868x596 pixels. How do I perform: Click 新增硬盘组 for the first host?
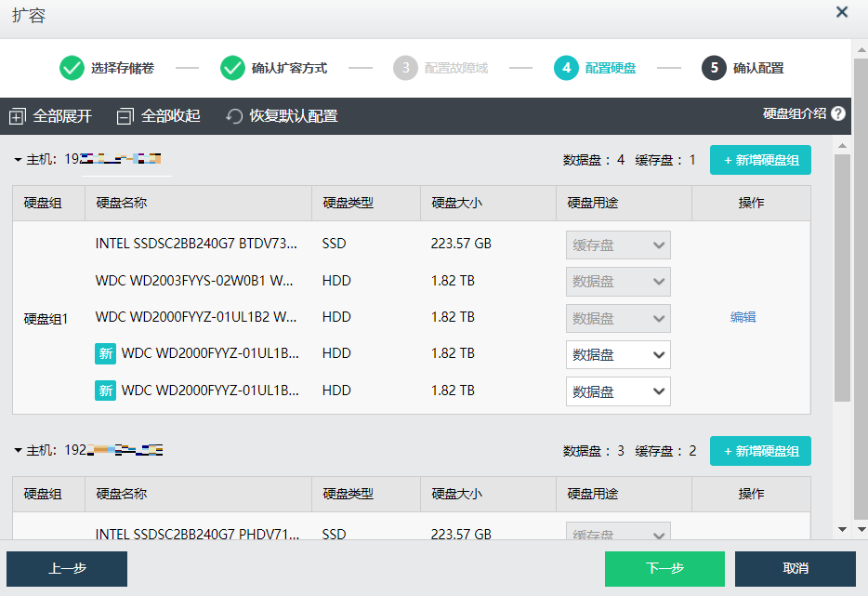click(760, 160)
